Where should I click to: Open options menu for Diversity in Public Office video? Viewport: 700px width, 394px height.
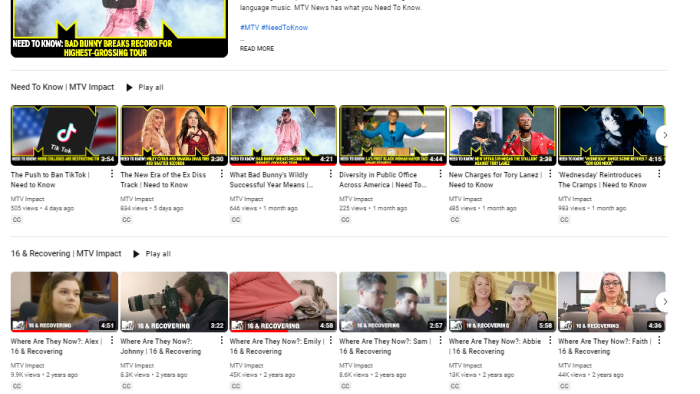click(440, 174)
